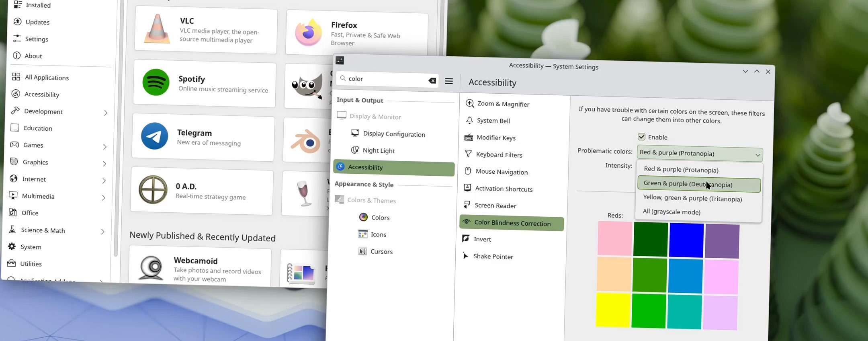Screen dimensions: 868x341
Task: Open the Firefox logo in Discover
Action: tap(308, 32)
